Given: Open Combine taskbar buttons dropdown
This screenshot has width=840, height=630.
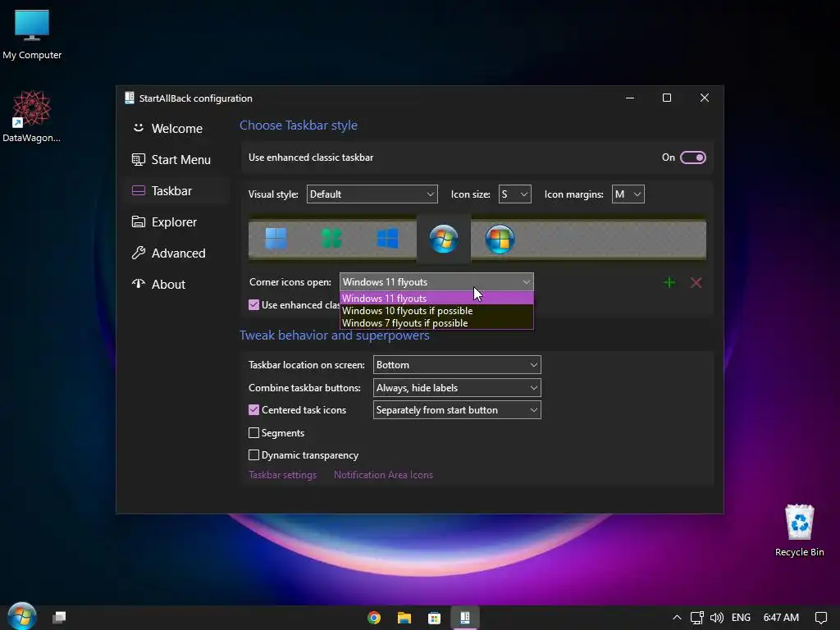Looking at the screenshot, I should pos(457,388).
